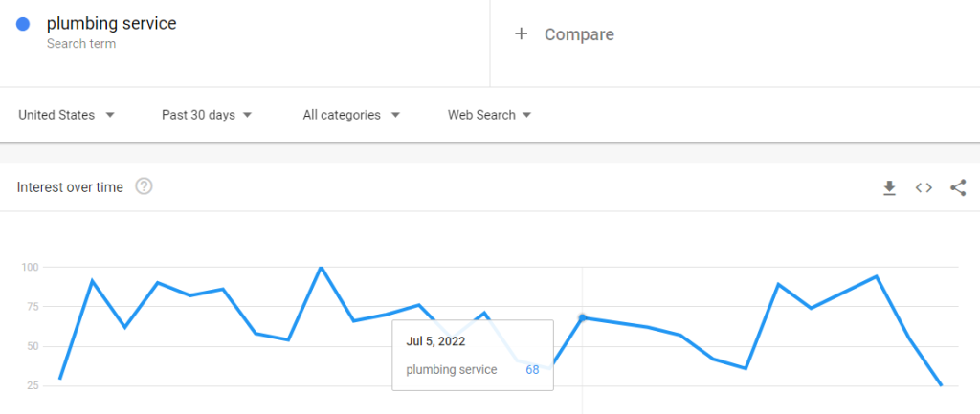The height and width of the screenshot is (414, 980).
Task: Click the last point of the line
Action: [x=942, y=385]
